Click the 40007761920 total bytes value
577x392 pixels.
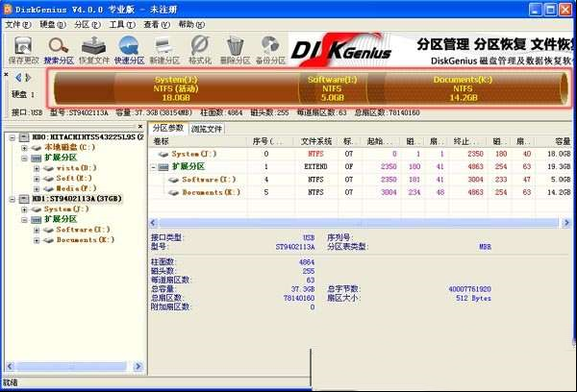click(x=470, y=289)
